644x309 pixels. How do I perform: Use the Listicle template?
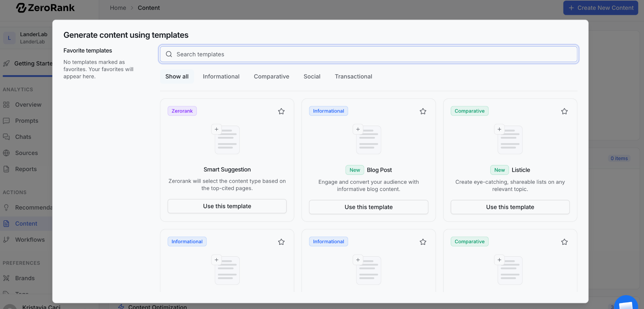coord(510,207)
